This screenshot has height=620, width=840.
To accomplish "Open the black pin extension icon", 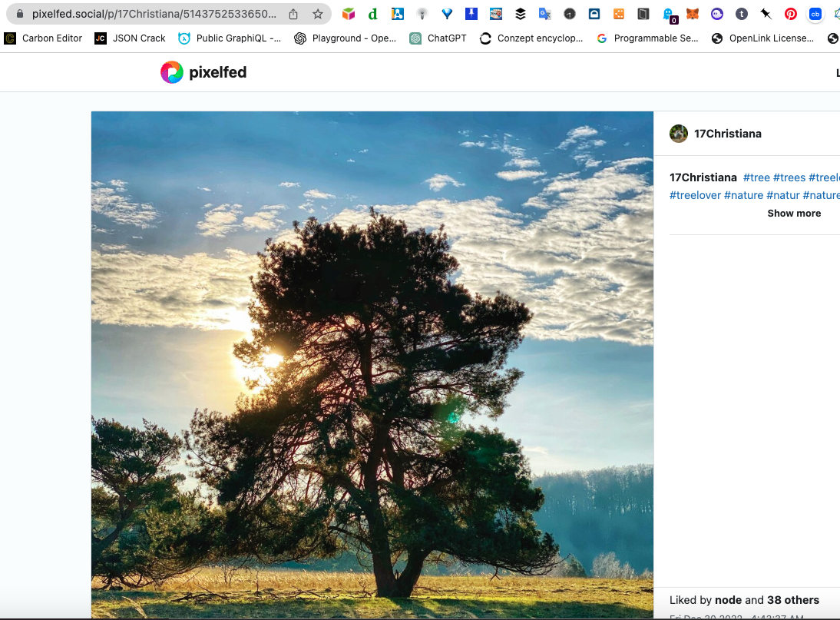I will click(766, 14).
